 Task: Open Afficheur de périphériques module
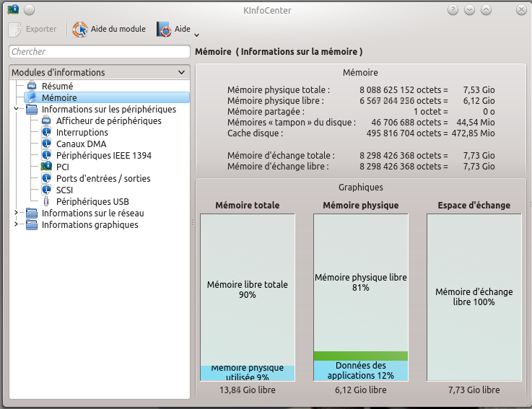[109, 120]
